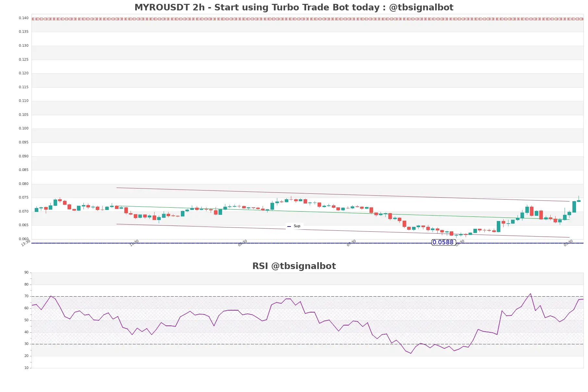Viewport: 588px width, 392px height.
Task: Click the 0.130 price axis label
Action: pyautogui.click(x=24, y=46)
